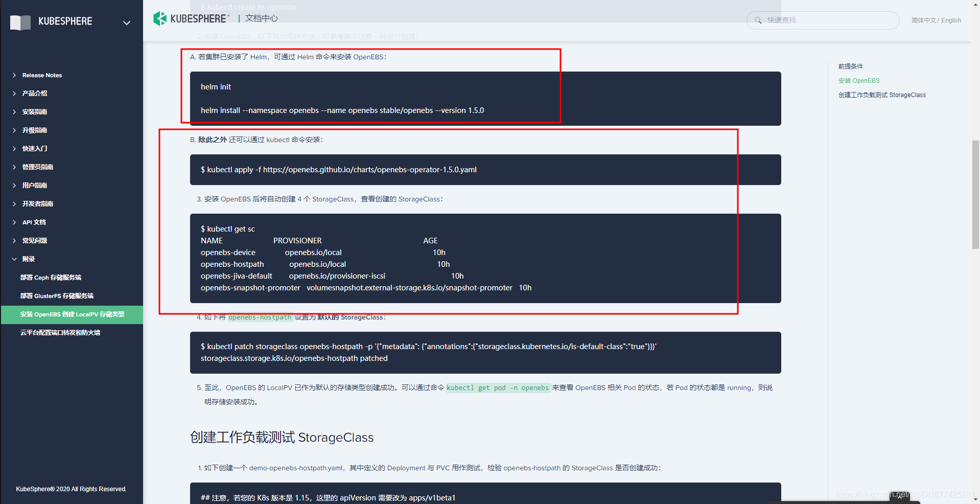Click the kubectl patch storageclass command
The height and width of the screenshot is (504, 980).
(429, 347)
